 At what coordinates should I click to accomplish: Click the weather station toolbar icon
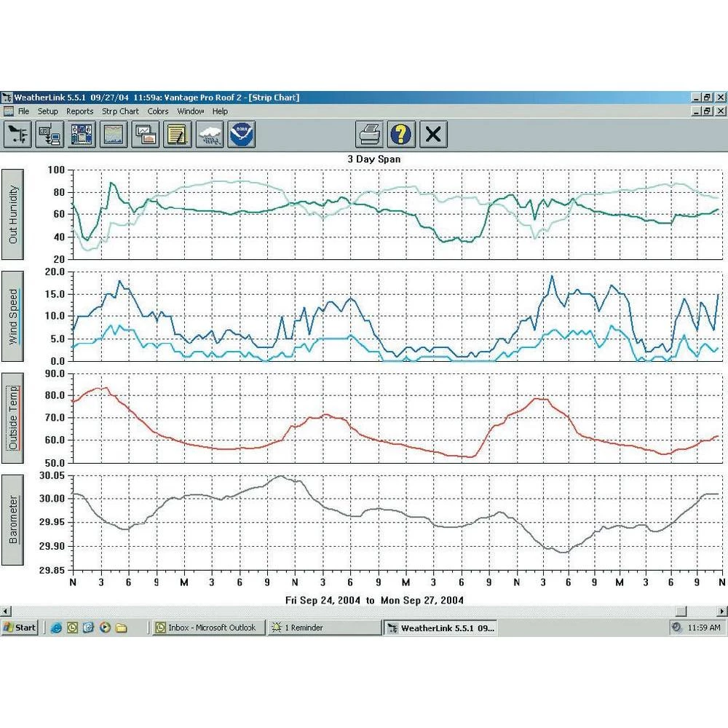click(17, 134)
